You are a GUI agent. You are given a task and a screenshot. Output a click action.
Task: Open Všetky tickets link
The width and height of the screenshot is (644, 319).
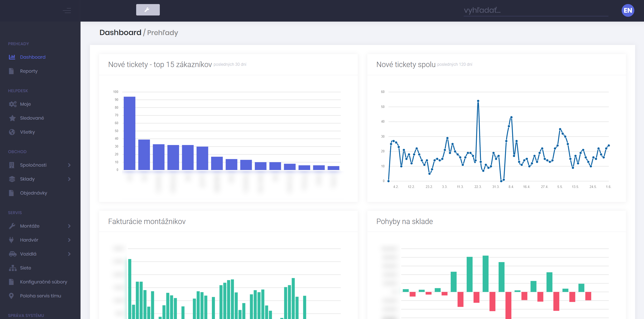click(x=27, y=132)
